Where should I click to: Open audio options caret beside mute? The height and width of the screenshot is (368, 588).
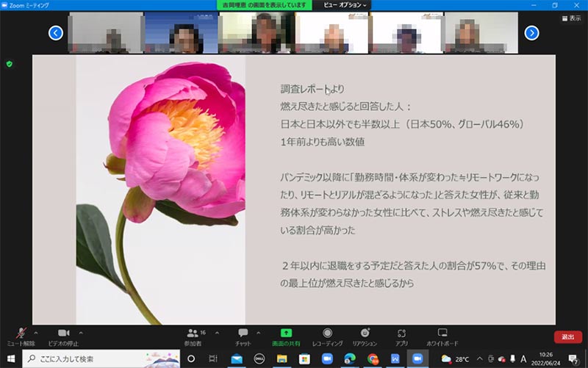[36, 333]
